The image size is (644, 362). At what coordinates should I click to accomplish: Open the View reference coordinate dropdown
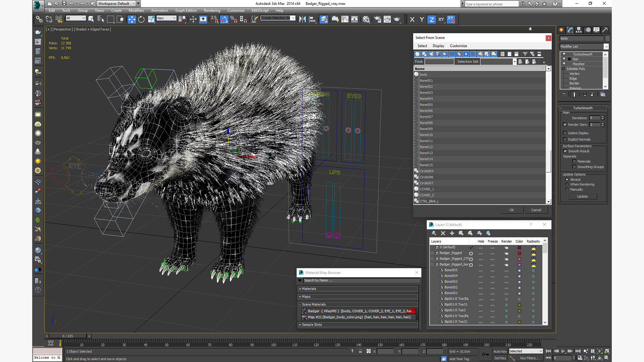[166, 18]
